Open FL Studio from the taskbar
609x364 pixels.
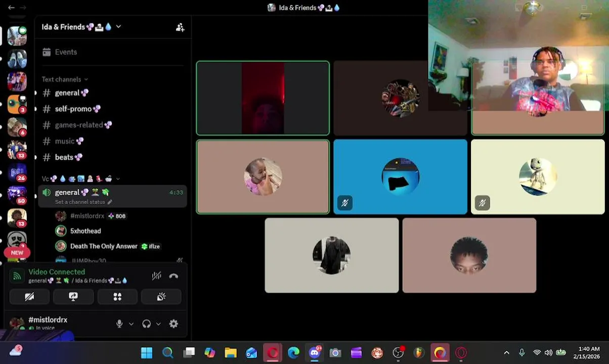click(419, 352)
